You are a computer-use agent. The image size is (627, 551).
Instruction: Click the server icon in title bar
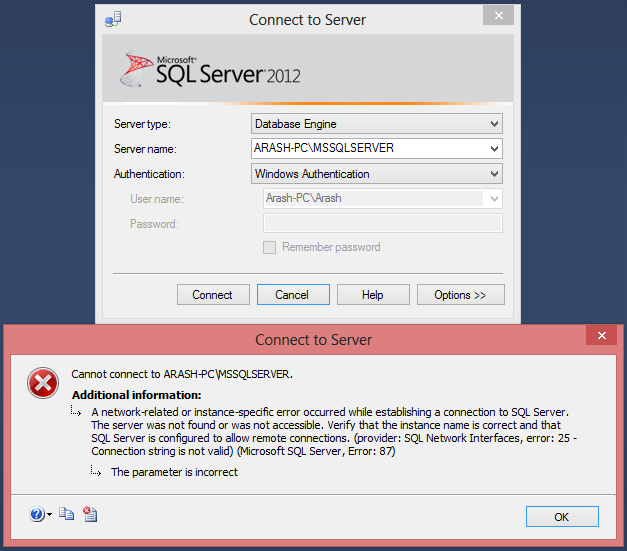113,19
